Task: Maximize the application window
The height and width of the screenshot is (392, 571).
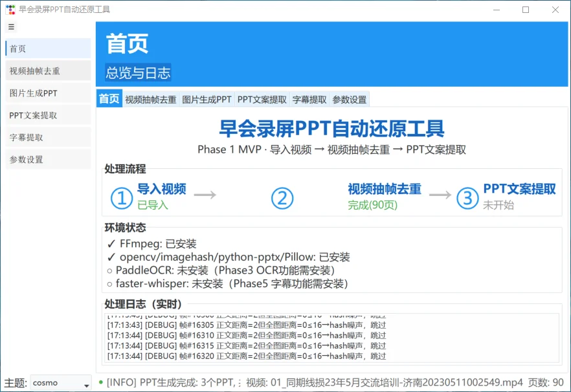Action: (526, 10)
